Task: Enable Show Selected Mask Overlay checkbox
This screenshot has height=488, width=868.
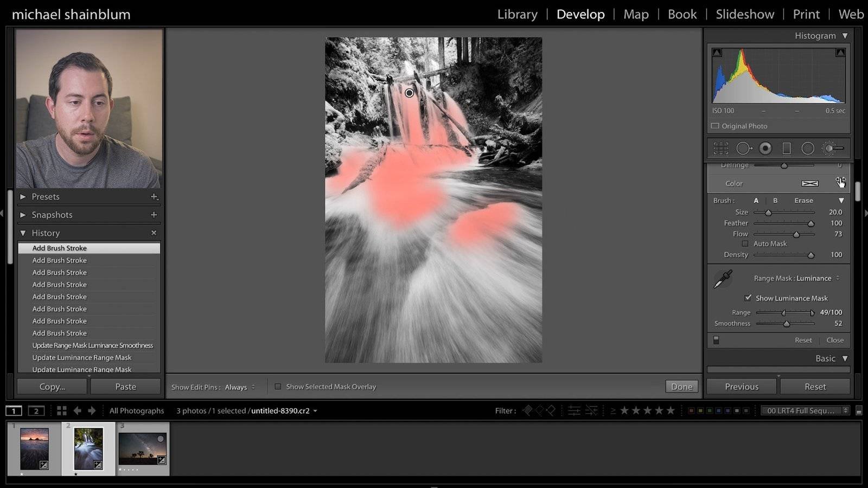Action: [278, 387]
